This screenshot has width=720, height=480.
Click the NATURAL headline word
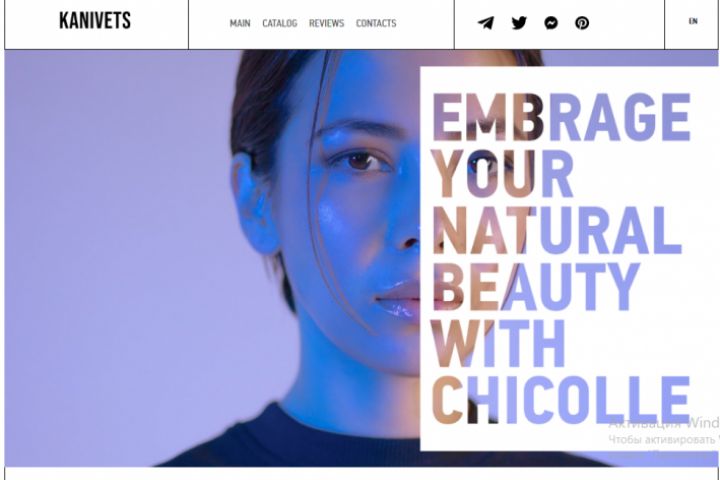(557, 230)
